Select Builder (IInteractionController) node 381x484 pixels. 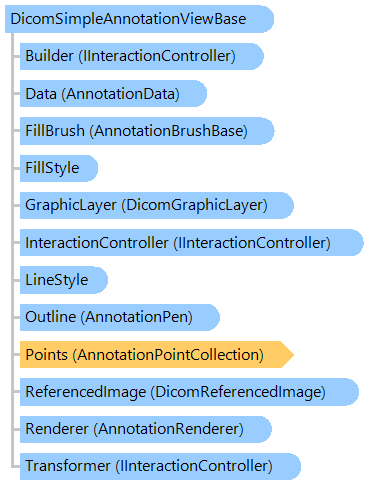(x=142, y=56)
